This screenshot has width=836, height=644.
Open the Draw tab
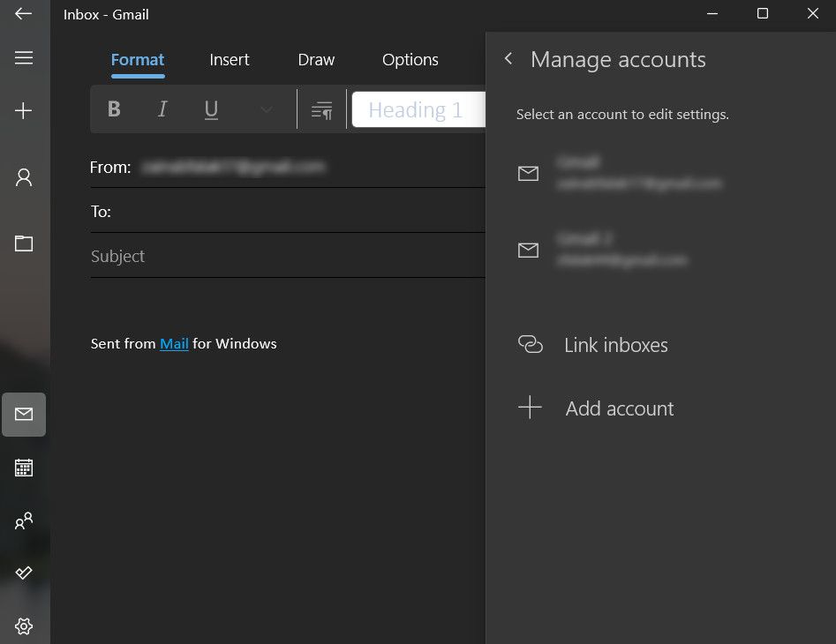pos(316,60)
